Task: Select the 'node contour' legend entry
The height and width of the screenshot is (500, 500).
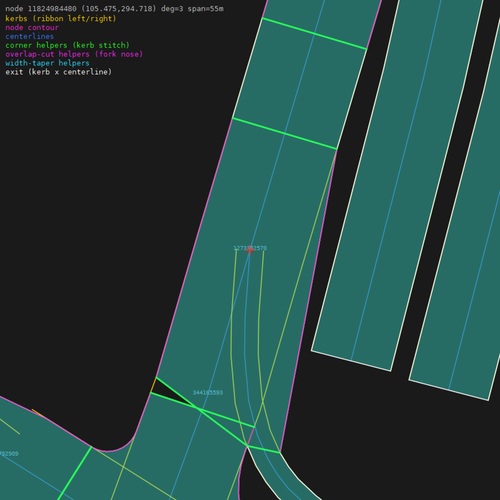Action: click(32, 27)
